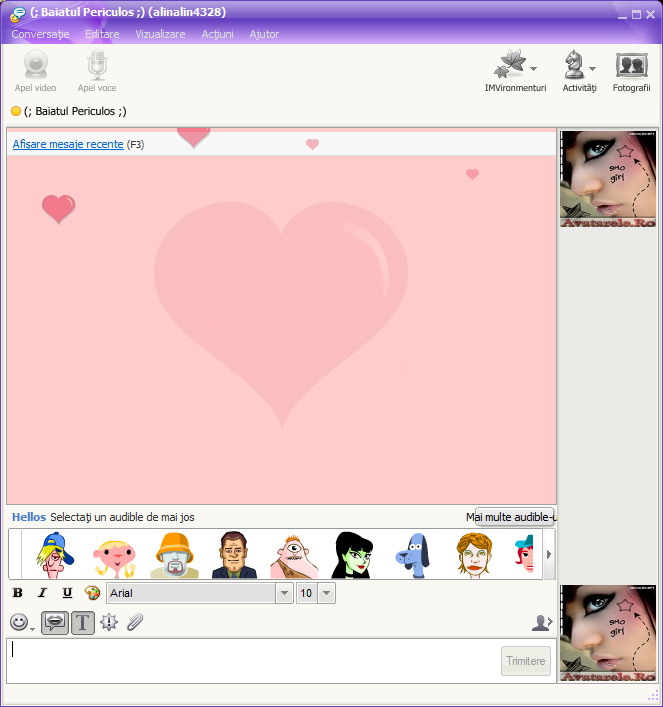Open the Acțiuni menu

point(218,34)
